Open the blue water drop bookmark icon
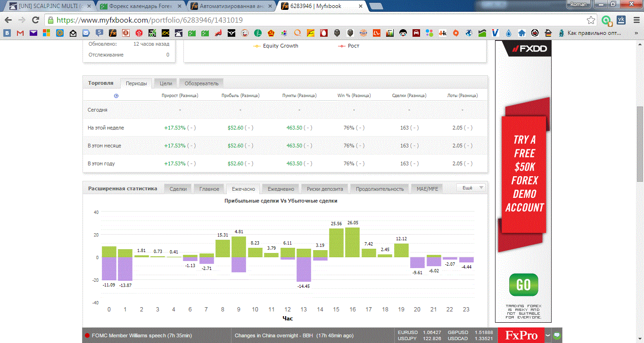Screen dimensions: 644x343 click(x=508, y=33)
